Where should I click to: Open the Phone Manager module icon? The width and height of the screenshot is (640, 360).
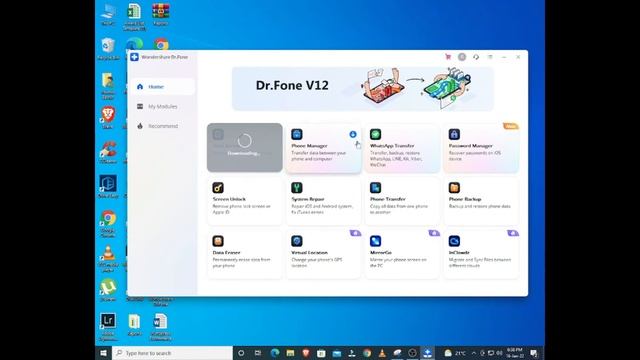pos(297,134)
